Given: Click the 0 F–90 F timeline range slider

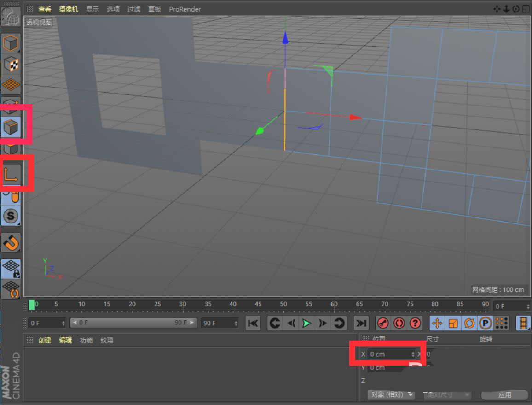Looking at the screenshot, I should point(133,323).
